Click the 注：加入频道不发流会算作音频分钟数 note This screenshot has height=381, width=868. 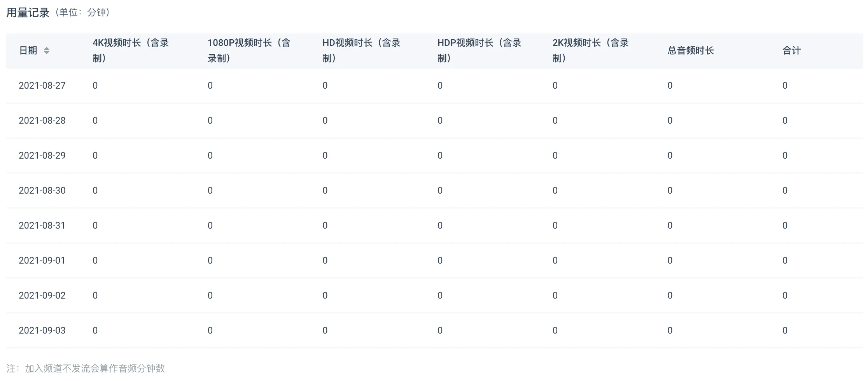click(86, 368)
